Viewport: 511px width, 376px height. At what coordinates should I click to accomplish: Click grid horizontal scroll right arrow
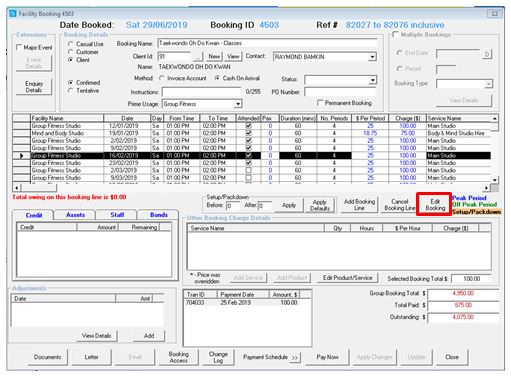pyautogui.click(x=487, y=188)
